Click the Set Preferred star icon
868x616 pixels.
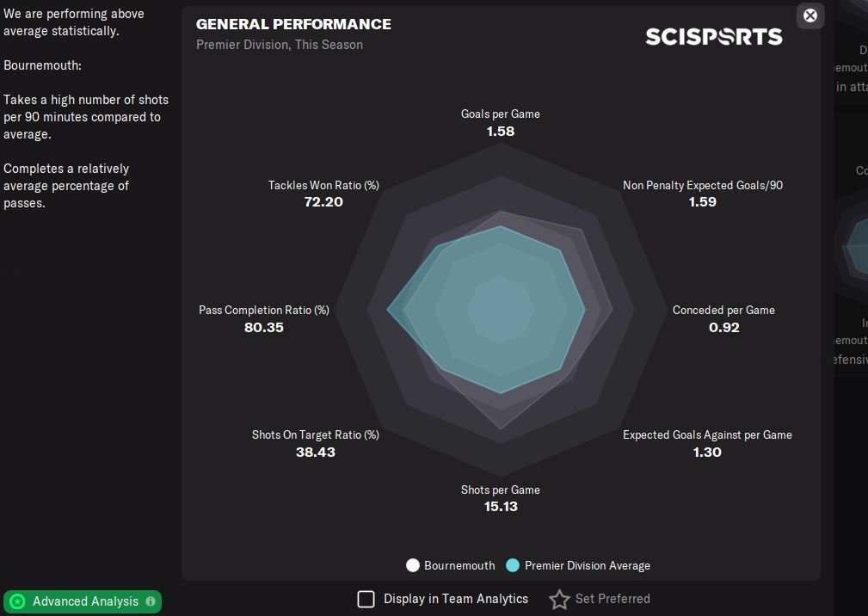[x=559, y=599]
